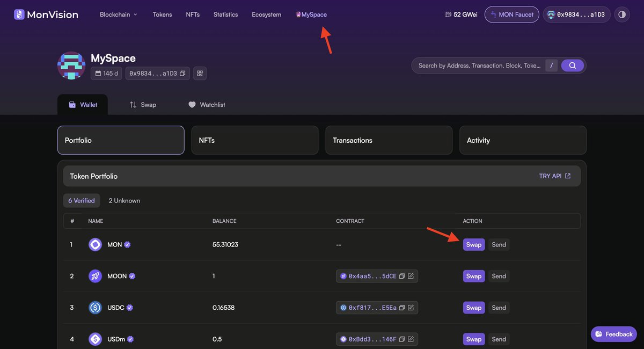Send the MON token
Viewport: 644px width, 349px height.
click(x=499, y=244)
